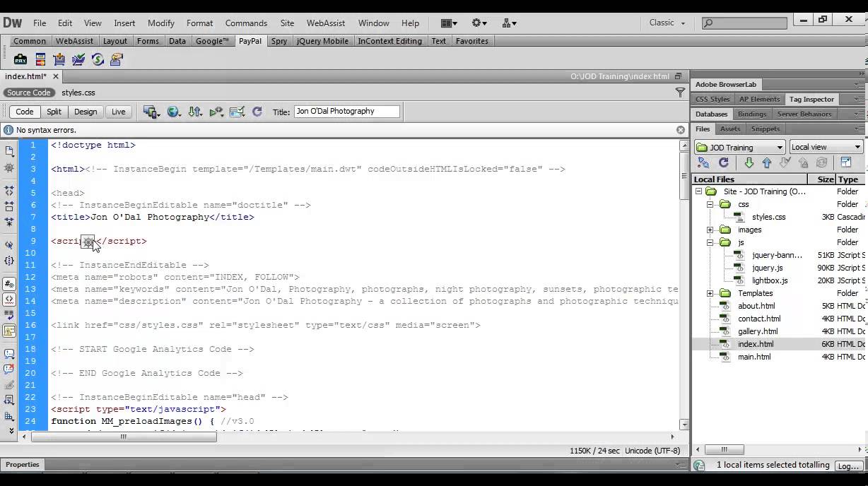868x486 pixels.
Task: Switch to the Spry insert tab
Action: click(x=279, y=41)
